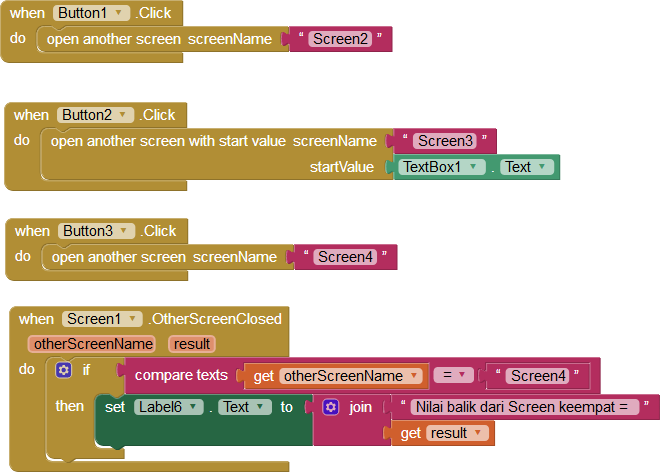Click the Screen2 text string field
Screen dimensions: 660x472
pyautogui.click(x=339, y=39)
